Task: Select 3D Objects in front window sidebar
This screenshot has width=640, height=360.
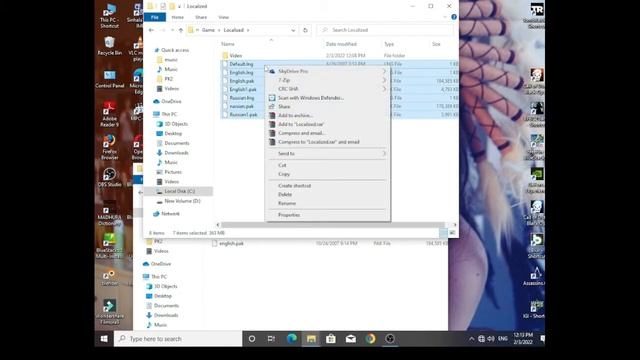Action: tap(176, 124)
